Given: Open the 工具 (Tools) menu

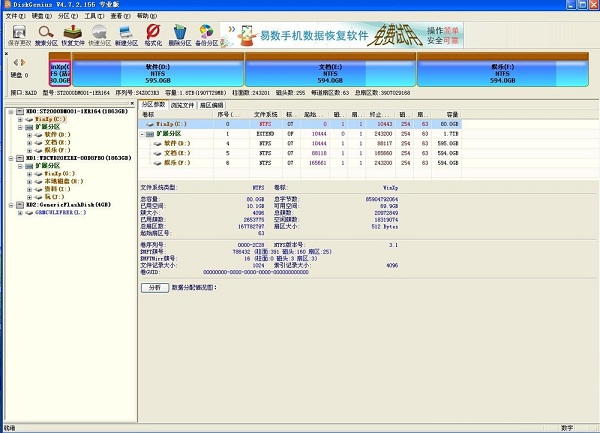Looking at the screenshot, I should tap(90, 17).
